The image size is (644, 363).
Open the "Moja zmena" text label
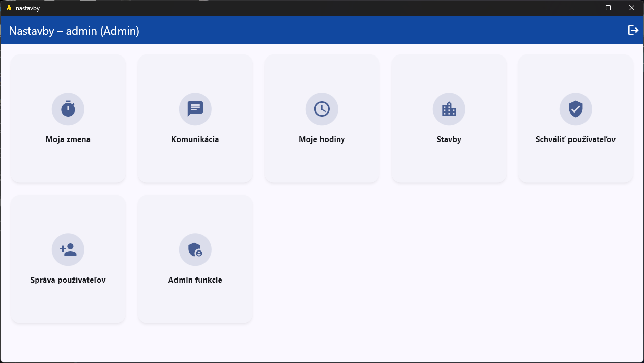coord(68,139)
